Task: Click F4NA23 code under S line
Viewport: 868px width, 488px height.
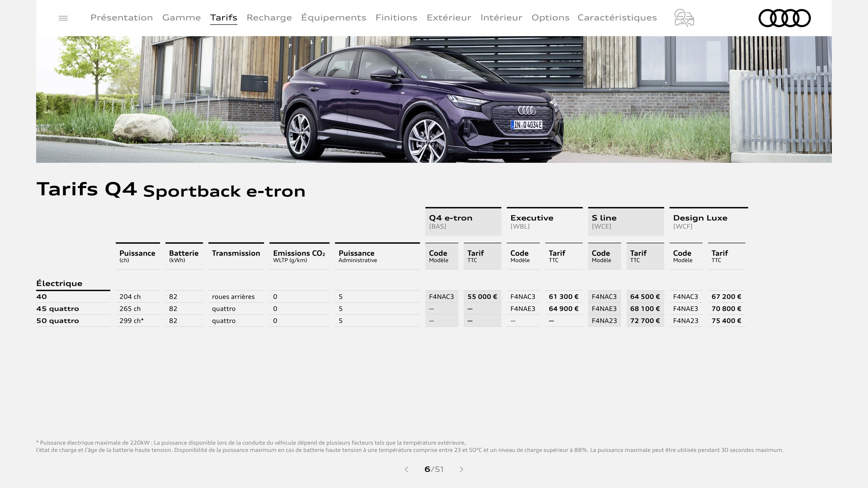Action: [x=604, y=320]
